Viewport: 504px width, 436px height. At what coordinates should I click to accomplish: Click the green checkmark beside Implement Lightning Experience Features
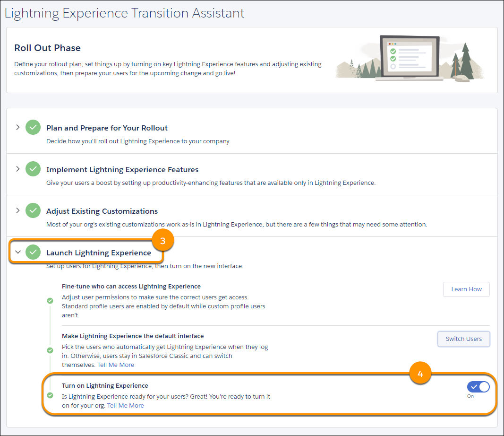click(33, 169)
